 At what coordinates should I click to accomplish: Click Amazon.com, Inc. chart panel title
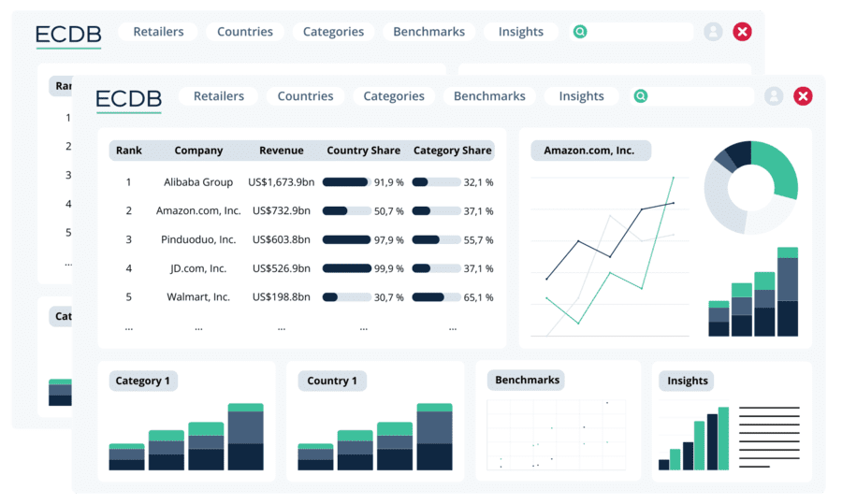click(x=590, y=151)
